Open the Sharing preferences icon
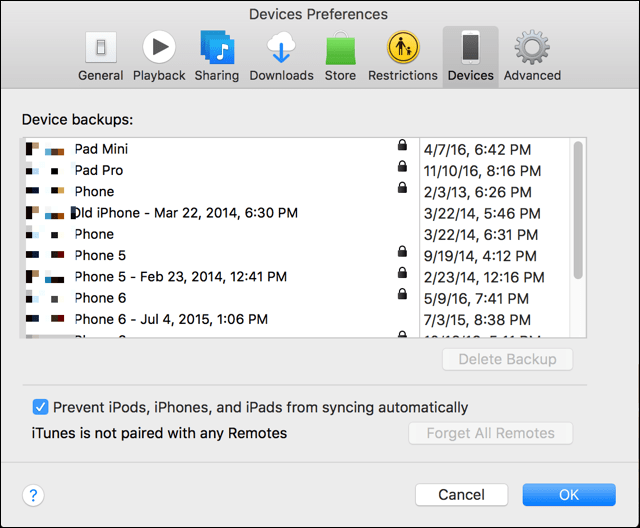 click(217, 47)
